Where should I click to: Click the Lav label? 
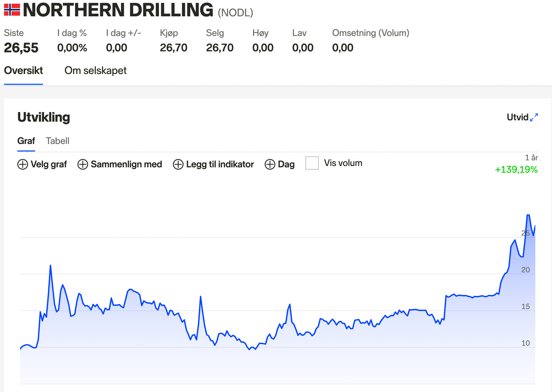pos(299,33)
